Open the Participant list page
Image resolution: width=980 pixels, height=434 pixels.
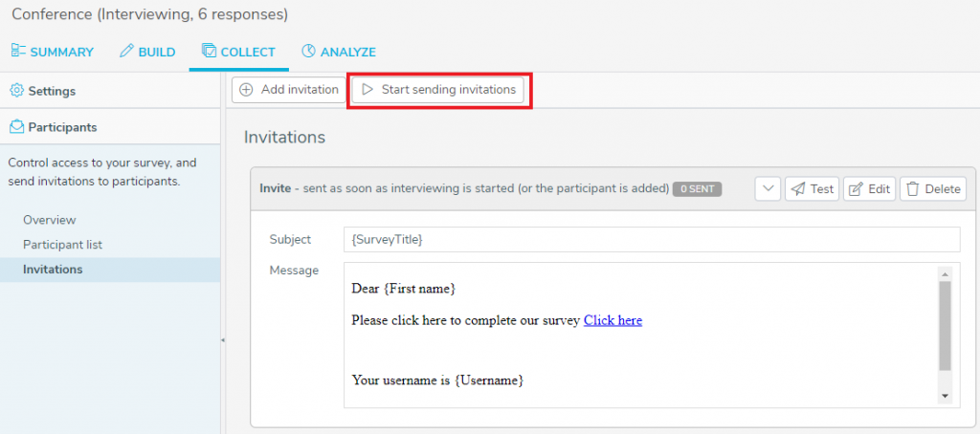point(62,244)
